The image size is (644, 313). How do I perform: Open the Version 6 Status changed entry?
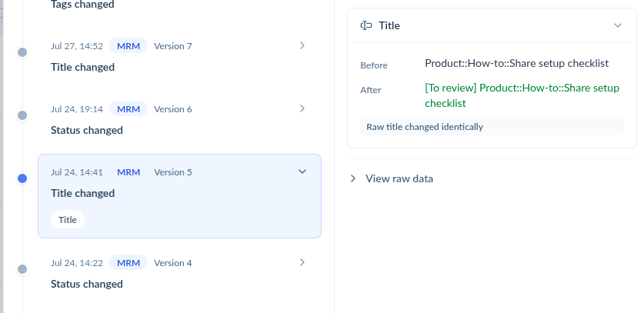(x=179, y=119)
